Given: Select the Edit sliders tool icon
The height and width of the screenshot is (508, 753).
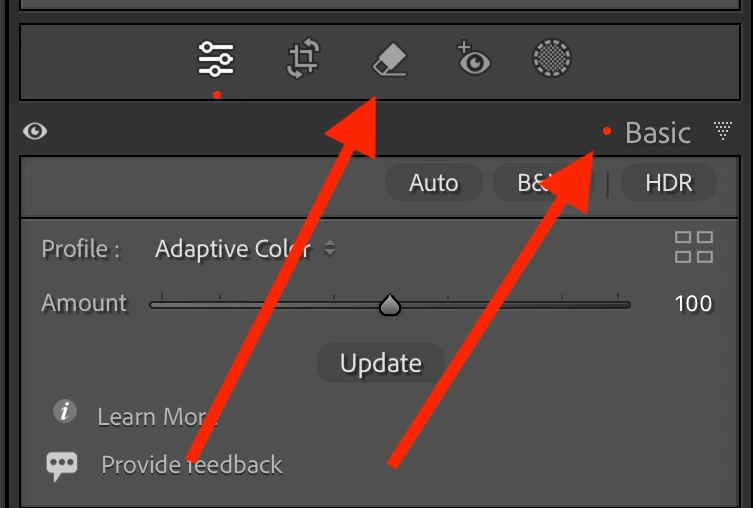Looking at the screenshot, I should 216,59.
